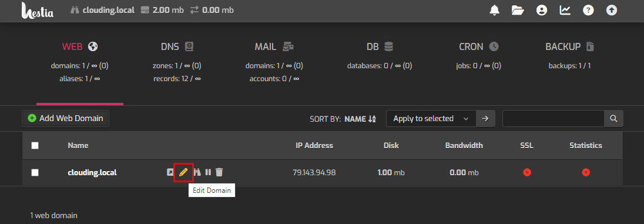Switch to the DNS tab
644x224 pixels.
click(x=177, y=47)
